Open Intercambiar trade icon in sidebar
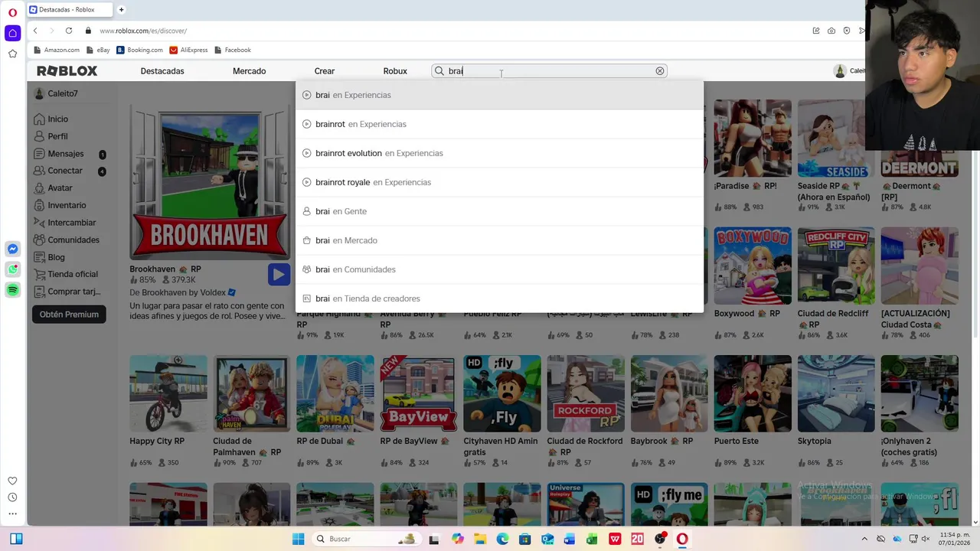The width and height of the screenshot is (980, 551). pos(39,223)
